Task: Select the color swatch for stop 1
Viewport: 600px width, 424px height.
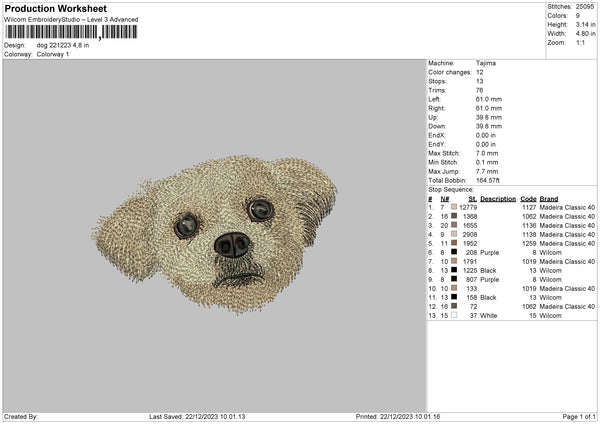Action: coord(456,207)
